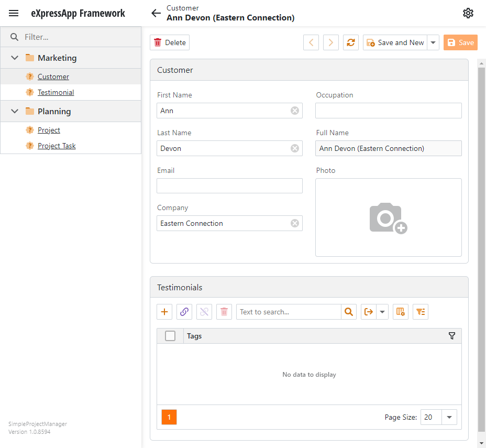486x448 pixels.
Task: Add a photo via camera icon
Action: click(389, 218)
